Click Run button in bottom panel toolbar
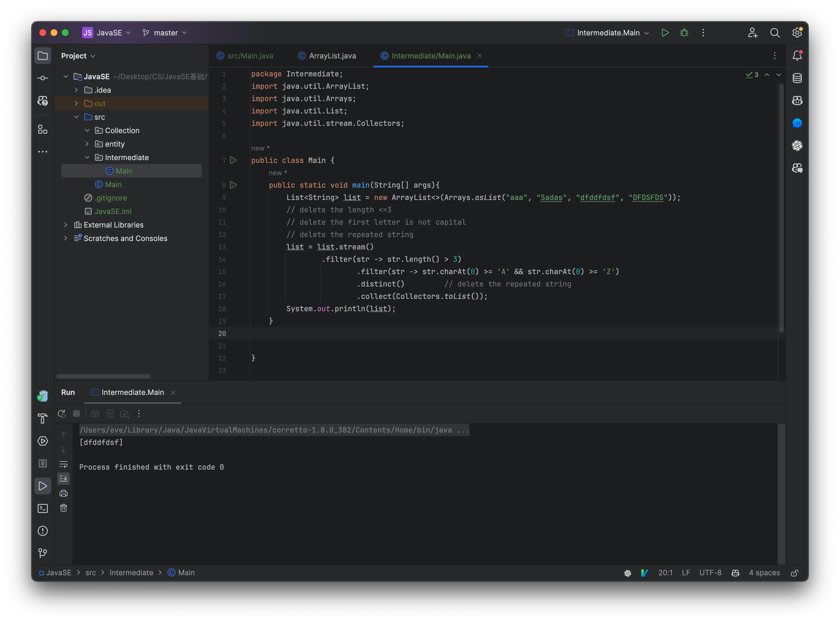The height and width of the screenshot is (623, 840). (x=61, y=413)
